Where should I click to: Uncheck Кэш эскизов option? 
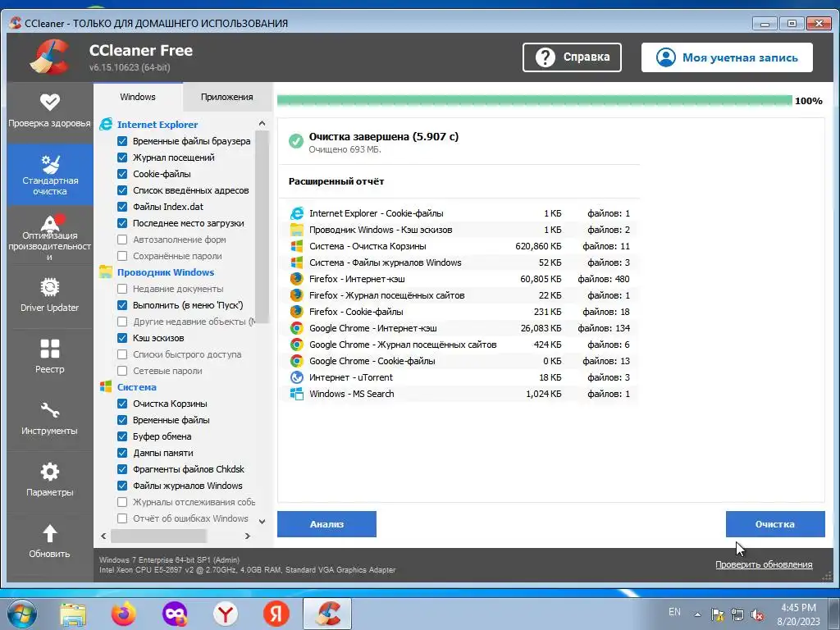[x=122, y=338]
